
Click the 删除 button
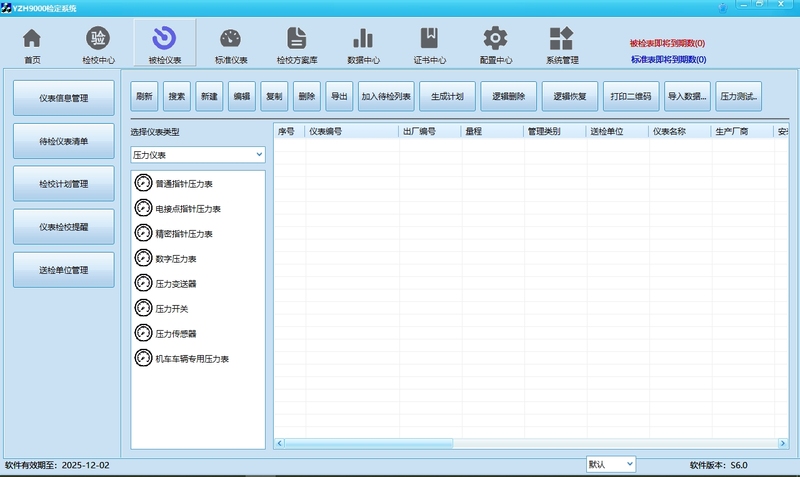point(307,96)
